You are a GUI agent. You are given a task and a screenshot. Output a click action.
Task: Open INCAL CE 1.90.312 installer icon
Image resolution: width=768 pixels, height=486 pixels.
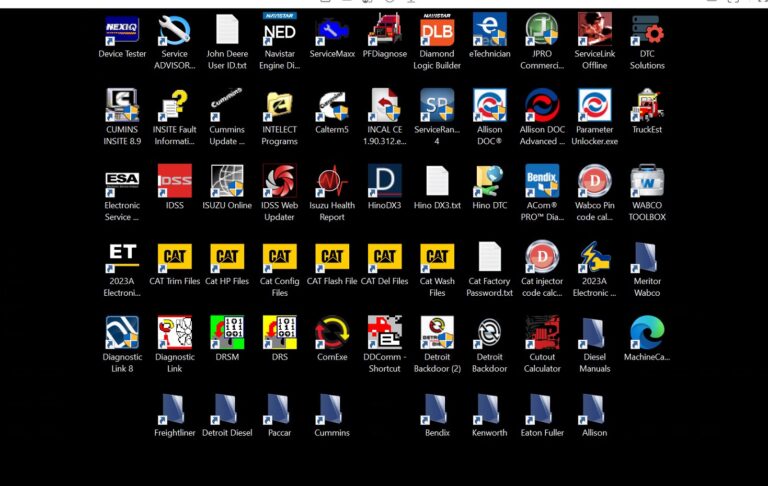pos(384,105)
